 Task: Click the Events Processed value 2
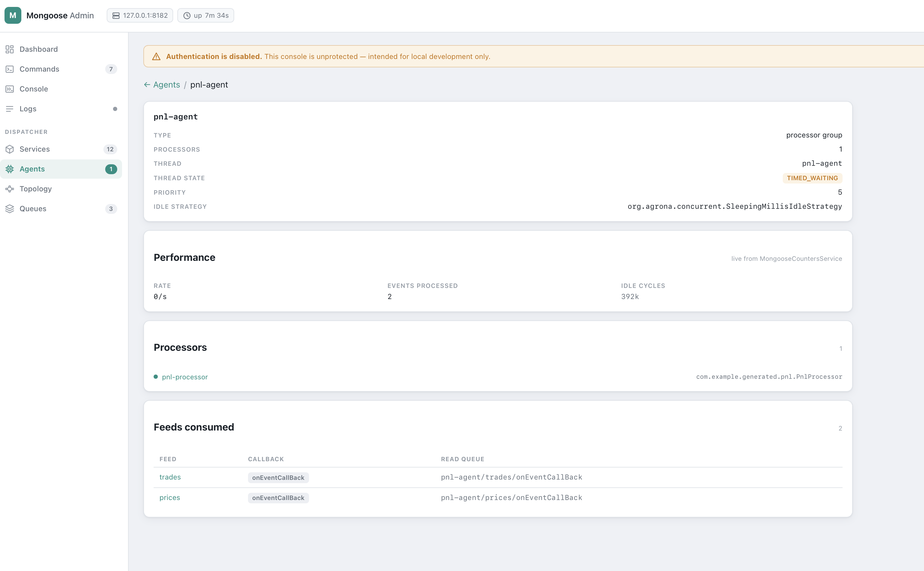(390, 296)
